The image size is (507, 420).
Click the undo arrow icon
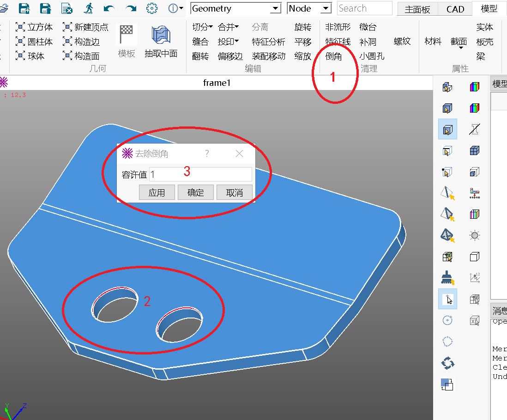pyautogui.click(x=109, y=8)
